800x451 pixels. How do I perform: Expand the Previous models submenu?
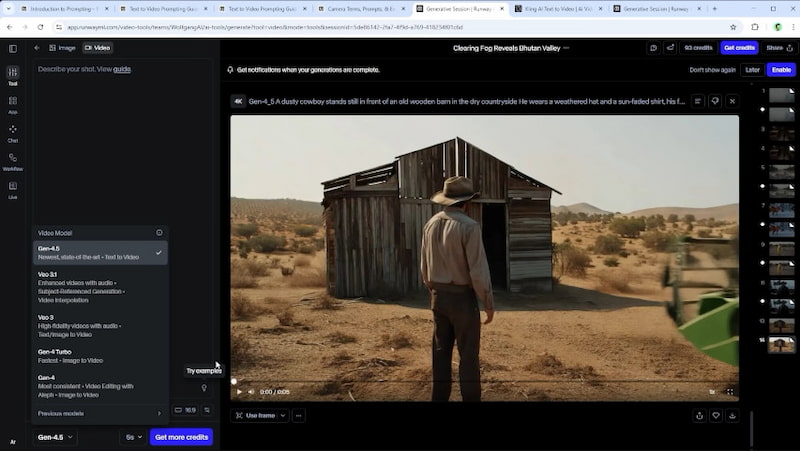pyautogui.click(x=98, y=413)
